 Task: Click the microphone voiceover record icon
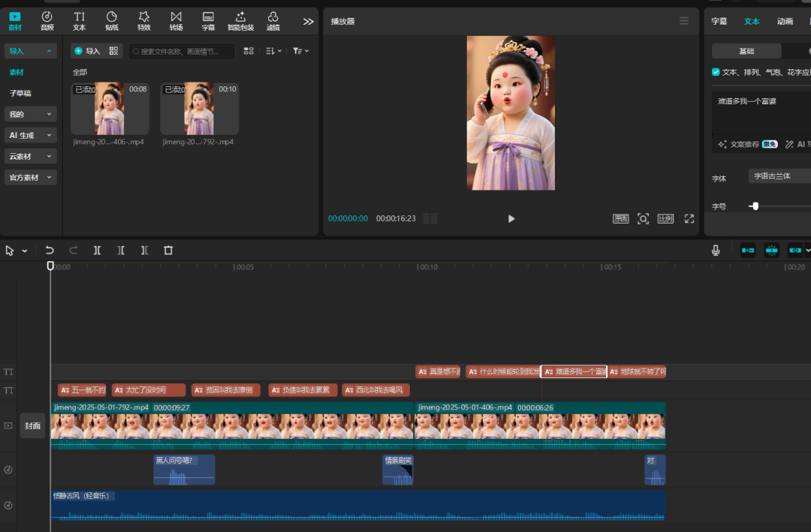(x=716, y=251)
